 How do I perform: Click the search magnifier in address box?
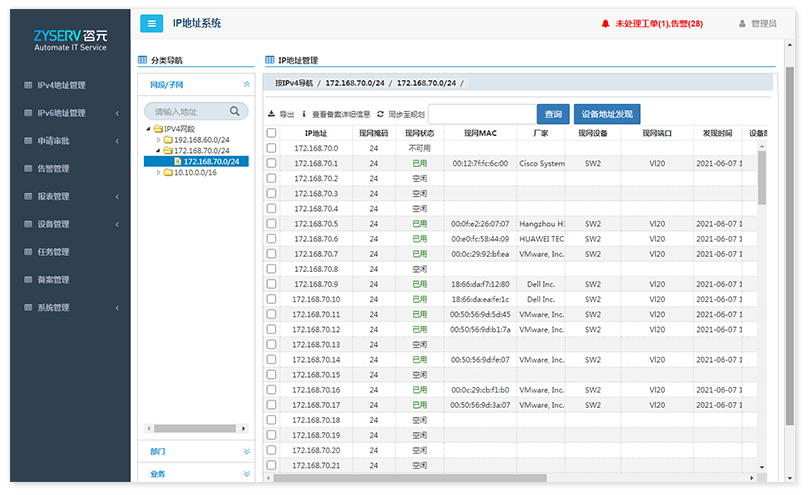point(234,111)
